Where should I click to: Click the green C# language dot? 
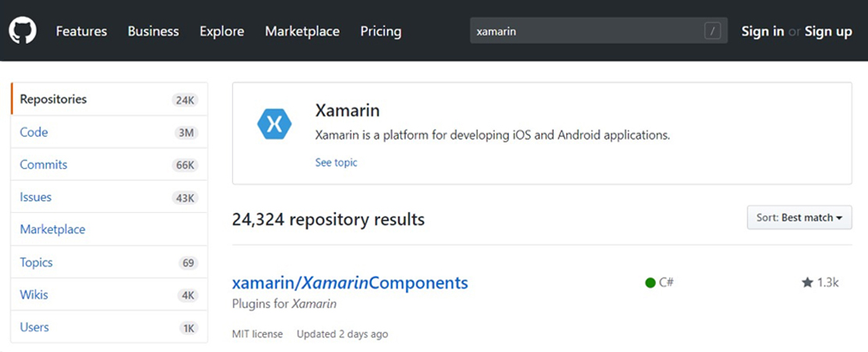(651, 283)
